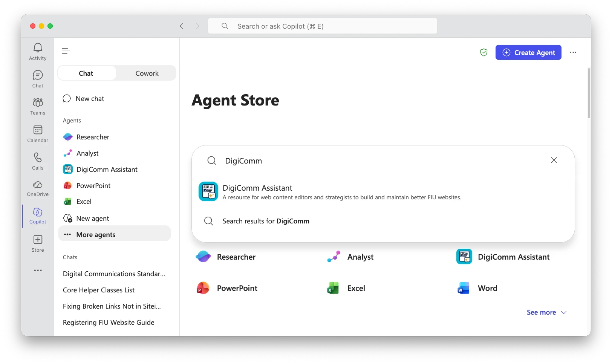The image size is (612, 364).
Task: Go forward with the right arrow
Action: click(197, 26)
